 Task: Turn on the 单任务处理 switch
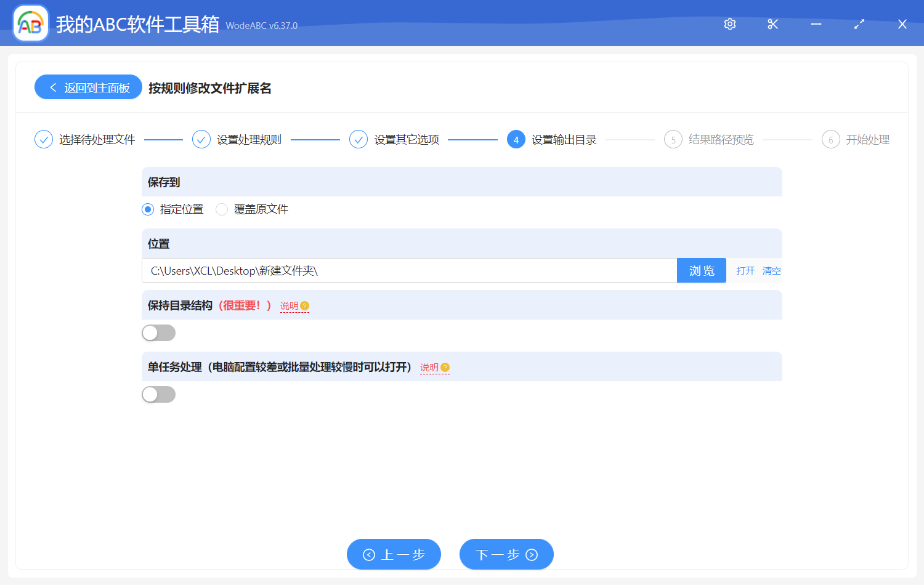(158, 394)
